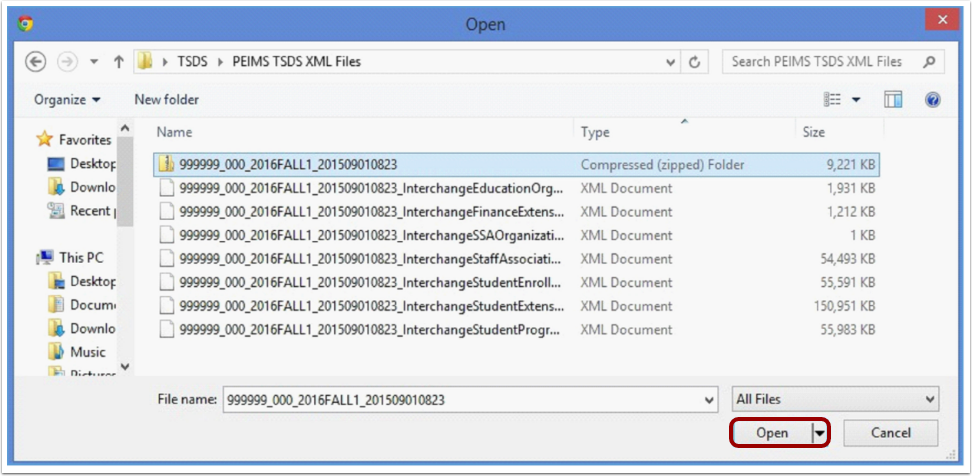972x476 pixels.
Task: Click the 150,951 KB size cell
Action: coord(844,306)
